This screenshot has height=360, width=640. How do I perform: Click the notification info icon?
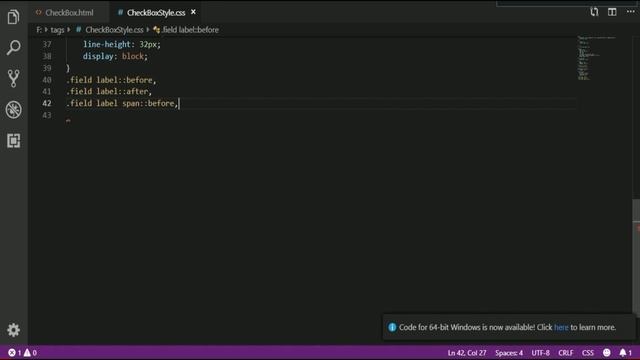click(x=392, y=327)
